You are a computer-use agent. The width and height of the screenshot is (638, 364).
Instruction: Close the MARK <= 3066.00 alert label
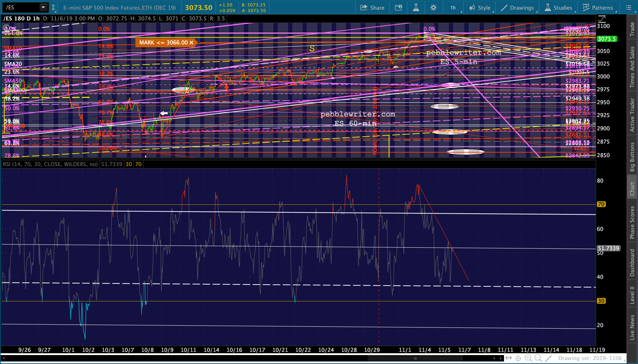(191, 43)
